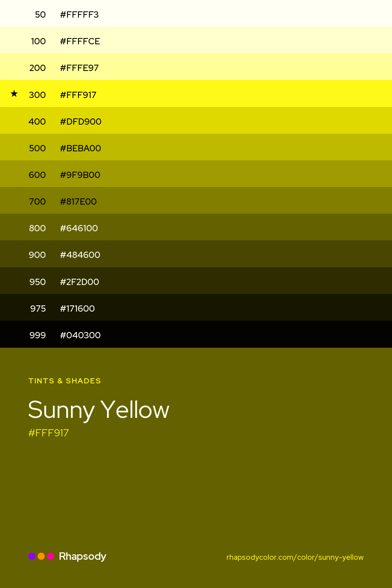
Task: Click the hex text #171600
Action: [77, 309]
